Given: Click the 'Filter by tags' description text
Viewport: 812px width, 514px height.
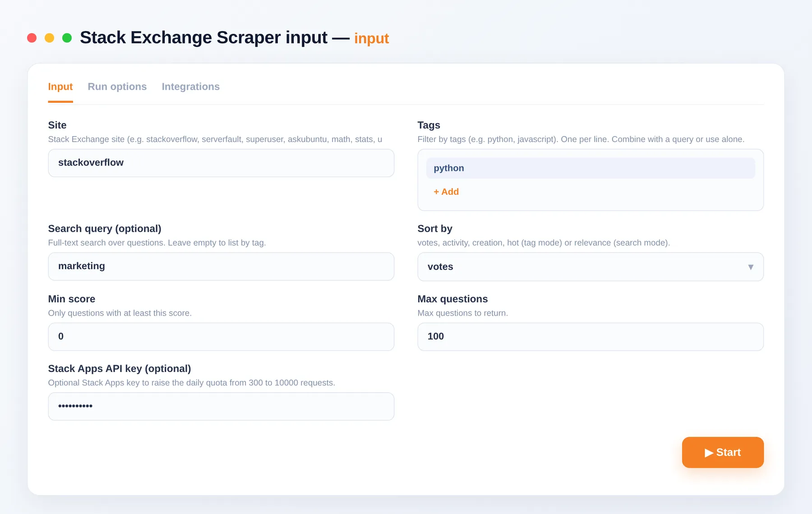Looking at the screenshot, I should click(x=581, y=139).
